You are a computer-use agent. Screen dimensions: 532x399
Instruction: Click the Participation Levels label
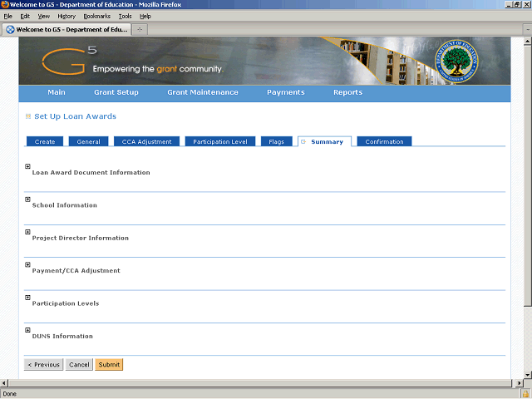pos(66,303)
